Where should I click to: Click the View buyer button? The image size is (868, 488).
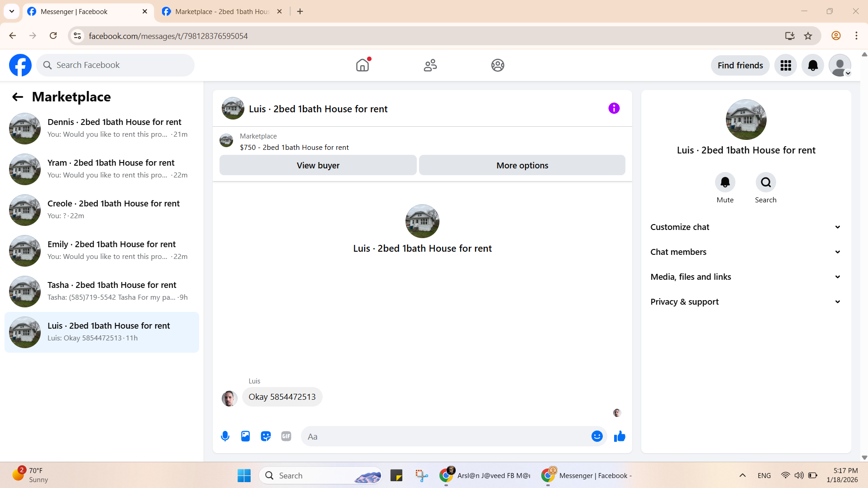tap(318, 165)
